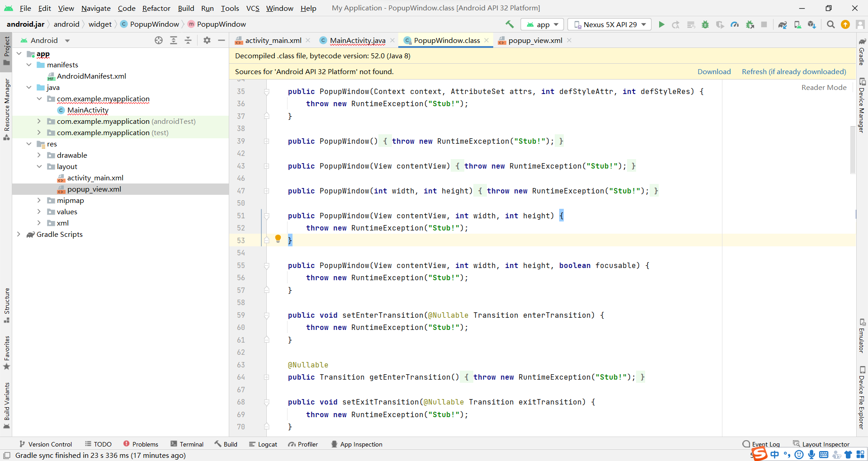This screenshot has height=461, width=868.
Task: Stop the running application
Action: point(764,24)
